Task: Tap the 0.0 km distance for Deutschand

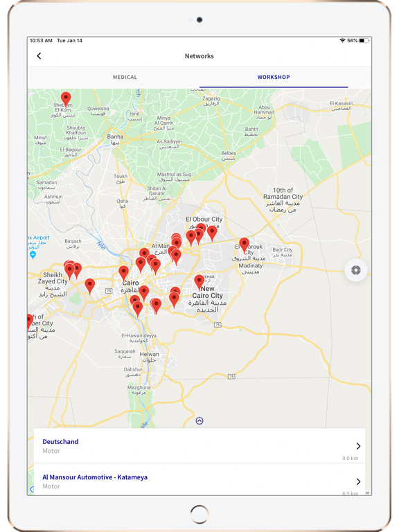Action: 350,458
